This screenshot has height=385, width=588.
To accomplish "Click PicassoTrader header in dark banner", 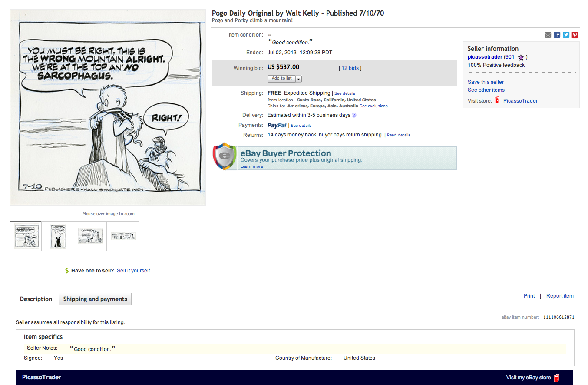I will pos(42,377).
